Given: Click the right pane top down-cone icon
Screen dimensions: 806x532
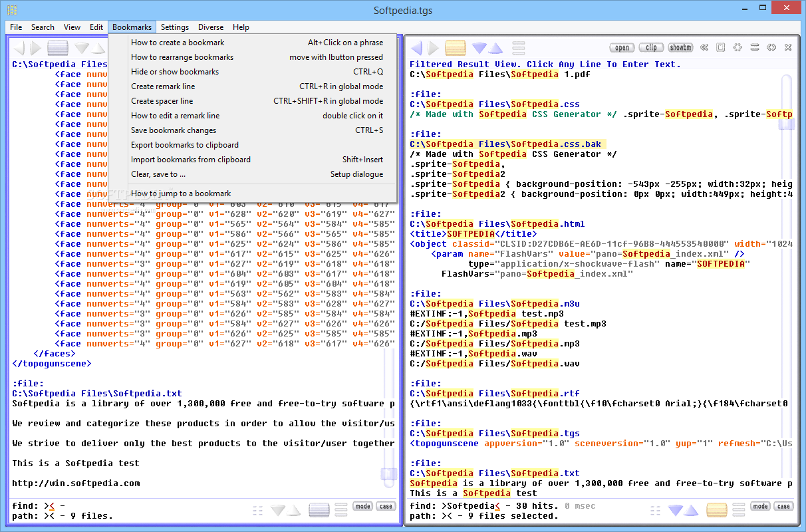Looking at the screenshot, I should 479,48.
